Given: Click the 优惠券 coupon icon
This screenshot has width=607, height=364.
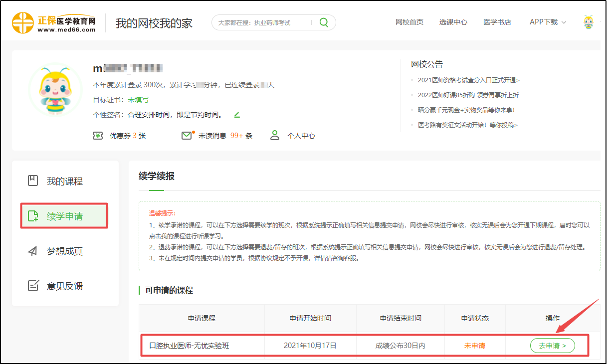Looking at the screenshot, I should point(98,135).
